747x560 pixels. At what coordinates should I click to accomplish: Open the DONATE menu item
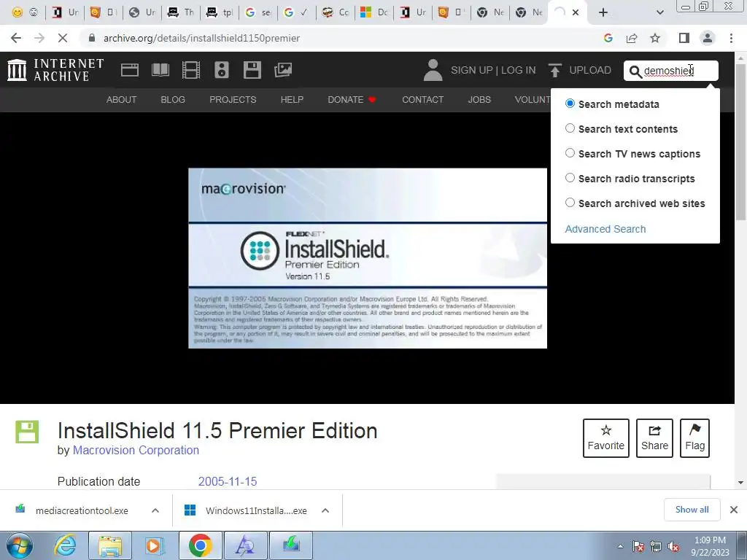(x=352, y=99)
